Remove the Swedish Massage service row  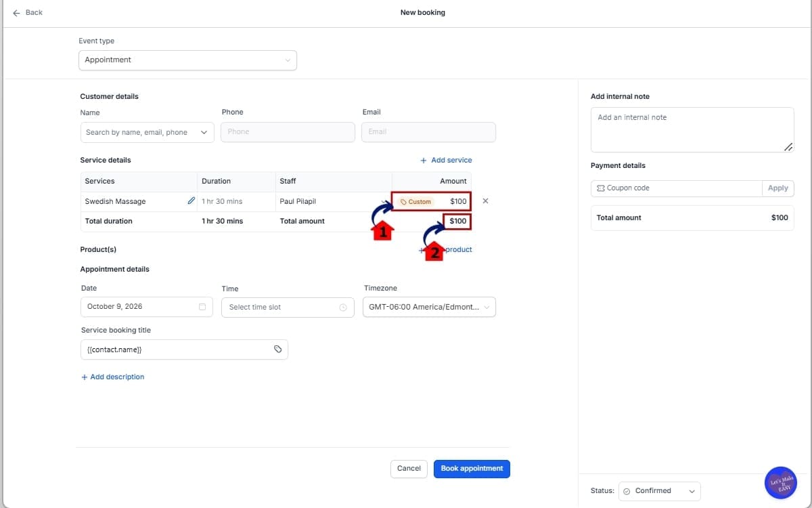click(485, 201)
